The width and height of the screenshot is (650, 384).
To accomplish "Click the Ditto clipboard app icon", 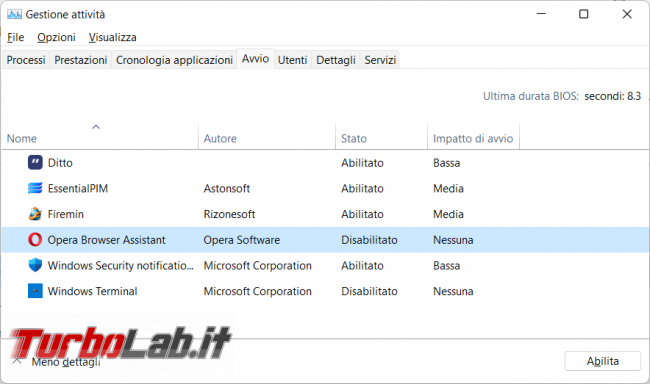I will (x=35, y=162).
